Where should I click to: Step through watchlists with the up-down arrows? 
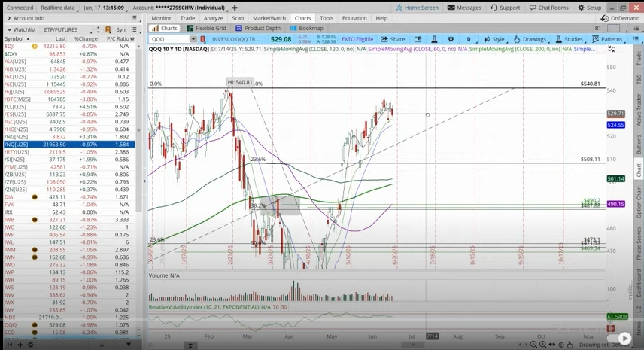(x=98, y=29)
